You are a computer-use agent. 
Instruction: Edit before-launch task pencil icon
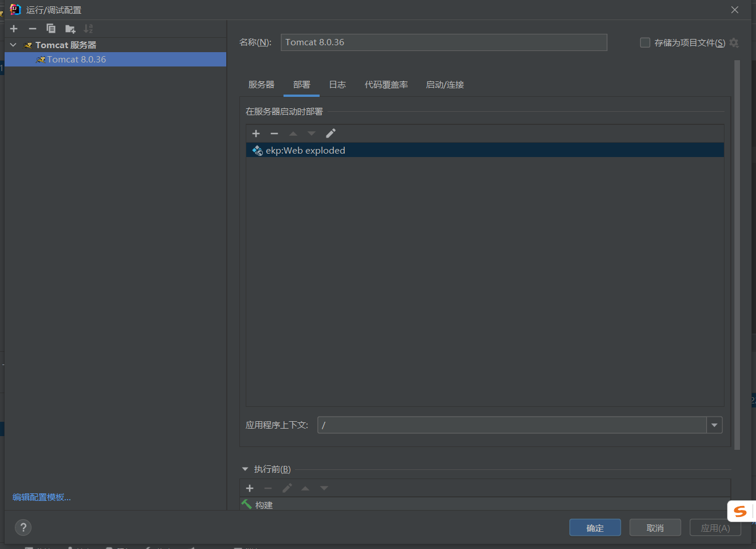pyautogui.click(x=287, y=488)
